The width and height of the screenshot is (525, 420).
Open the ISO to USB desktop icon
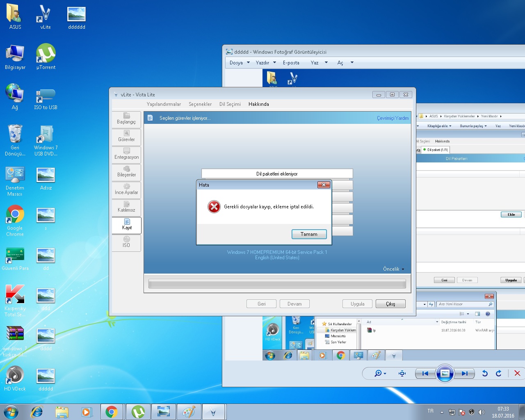pyautogui.click(x=46, y=97)
